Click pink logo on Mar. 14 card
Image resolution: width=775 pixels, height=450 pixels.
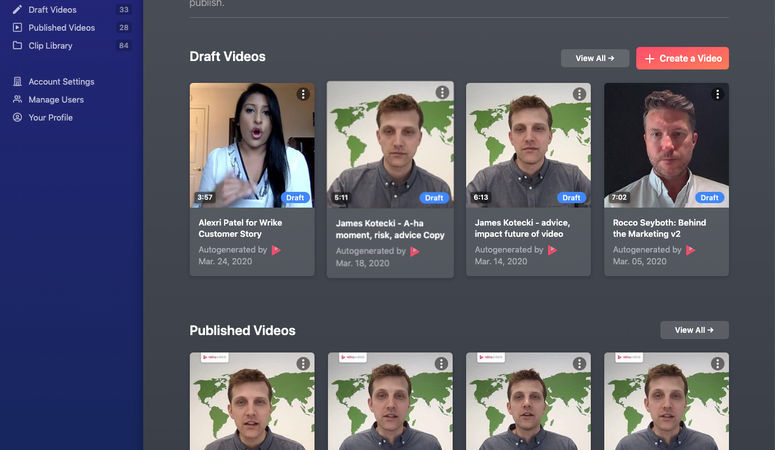point(553,250)
